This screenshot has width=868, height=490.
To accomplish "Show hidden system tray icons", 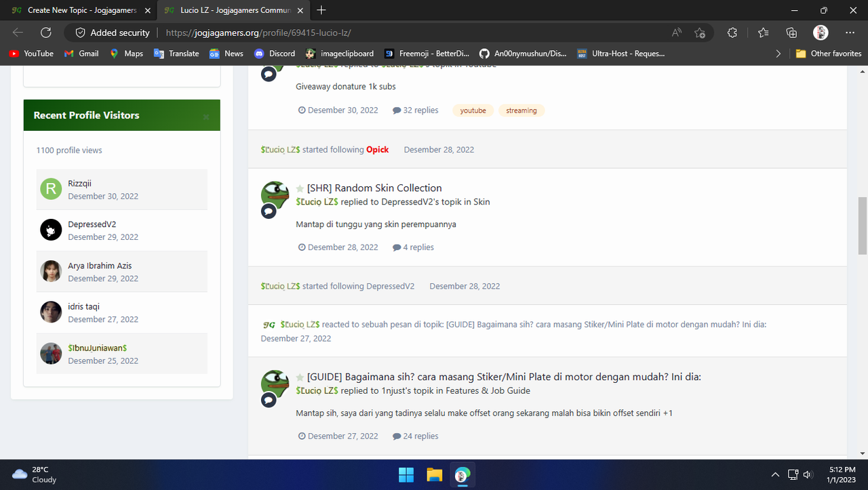I will click(775, 474).
